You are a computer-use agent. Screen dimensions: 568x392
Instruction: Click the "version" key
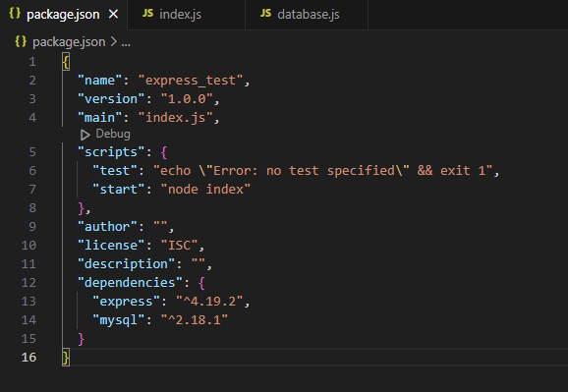(111, 99)
